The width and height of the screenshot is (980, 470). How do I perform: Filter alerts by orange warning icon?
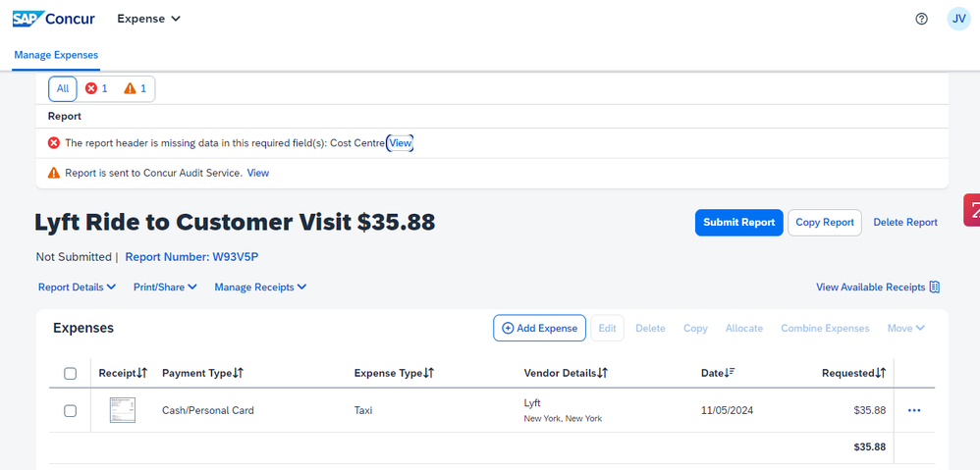[135, 88]
